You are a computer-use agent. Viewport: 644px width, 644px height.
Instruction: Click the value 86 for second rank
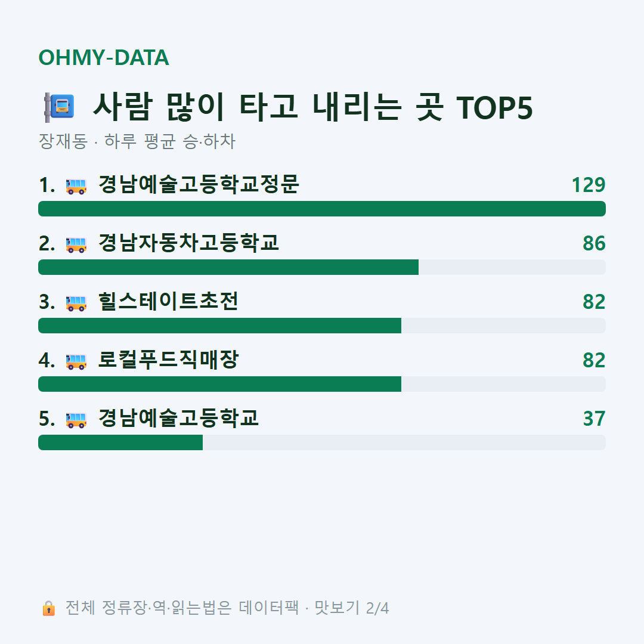[x=594, y=243]
